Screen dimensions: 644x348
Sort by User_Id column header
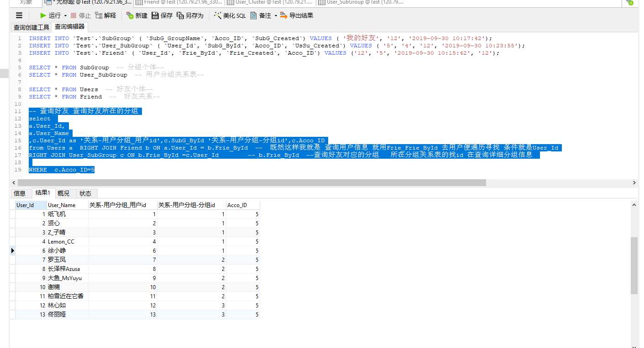tap(31, 205)
